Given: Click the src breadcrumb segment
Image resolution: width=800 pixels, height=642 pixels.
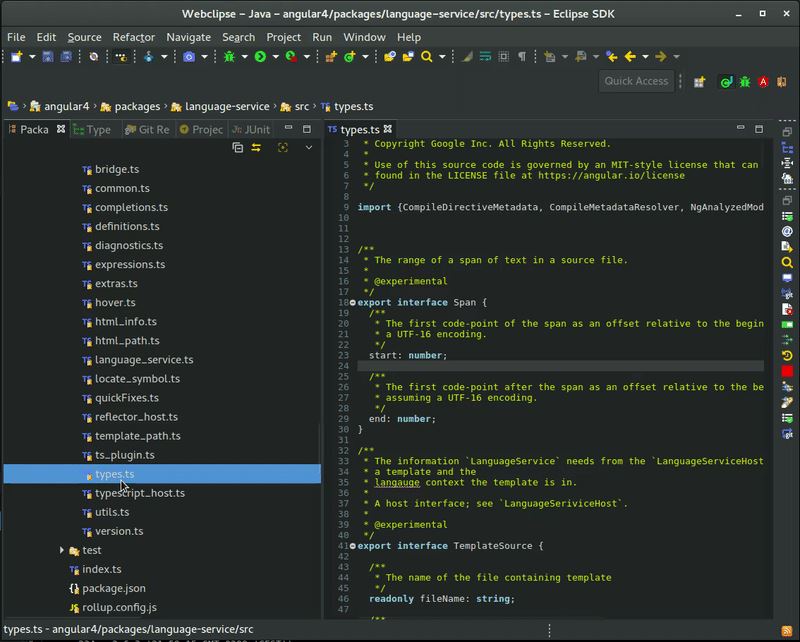Looking at the screenshot, I should [x=295, y=107].
